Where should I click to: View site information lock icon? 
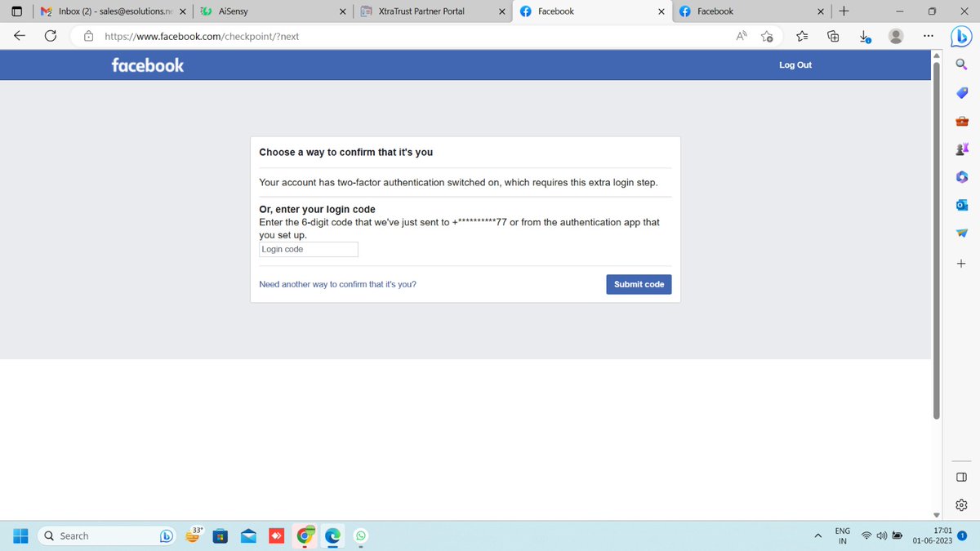pos(88,36)
